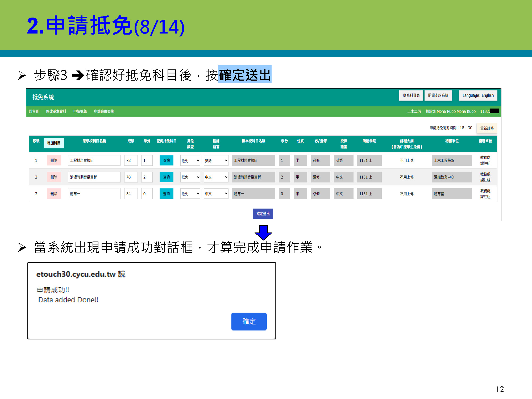This screenshot has width=532, height=399.
Task: Click the 申請抵免剩餘時間 countdown text
Action: tap(451, 128)
